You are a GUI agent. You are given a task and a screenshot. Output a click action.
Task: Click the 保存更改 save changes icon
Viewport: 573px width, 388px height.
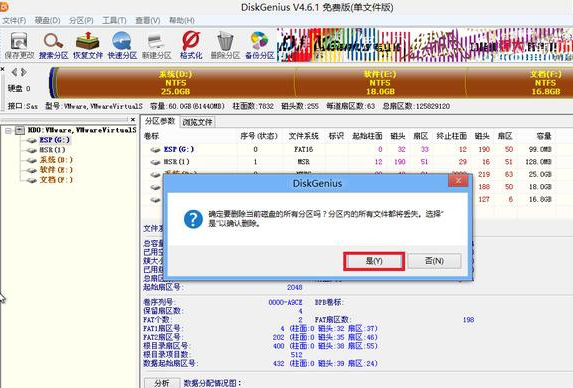click(x=19, y=45)
